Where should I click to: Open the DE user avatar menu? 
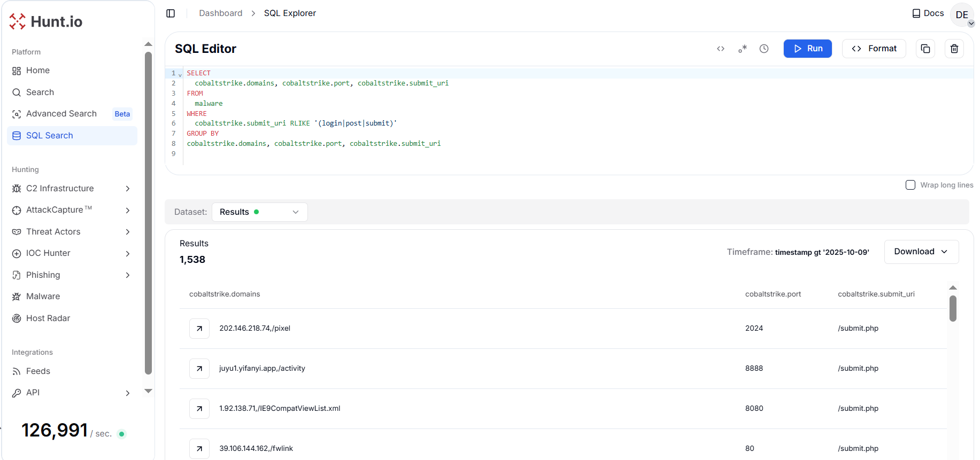click(x=962, y=15)
